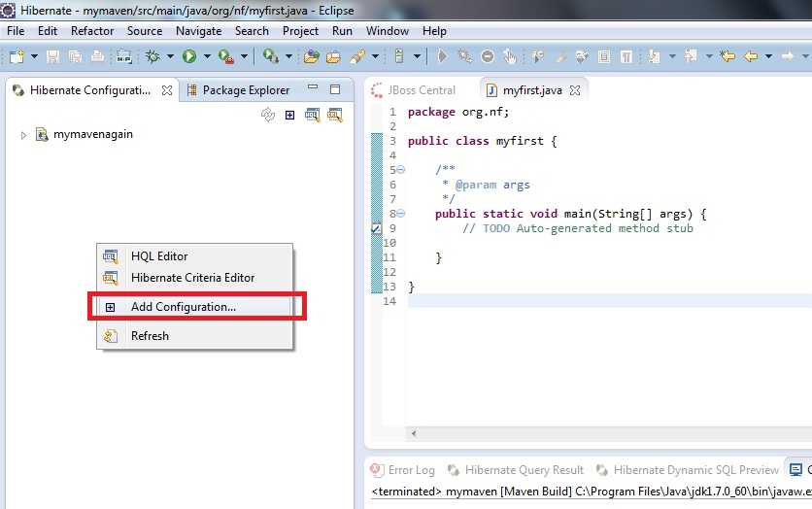
Task: Open the Back navigation history dropdown
Action: pos(768,56)
